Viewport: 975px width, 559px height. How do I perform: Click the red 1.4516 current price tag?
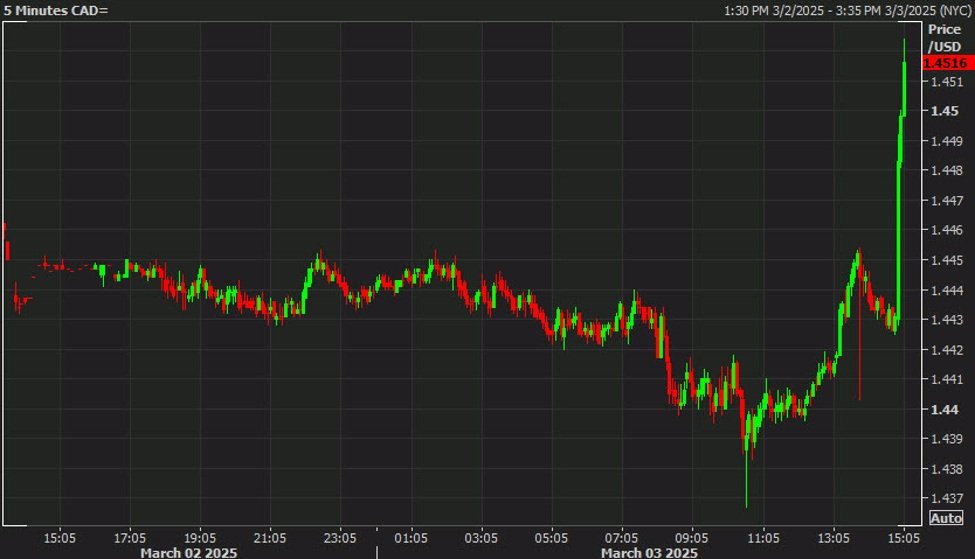[x=946, y=62]
